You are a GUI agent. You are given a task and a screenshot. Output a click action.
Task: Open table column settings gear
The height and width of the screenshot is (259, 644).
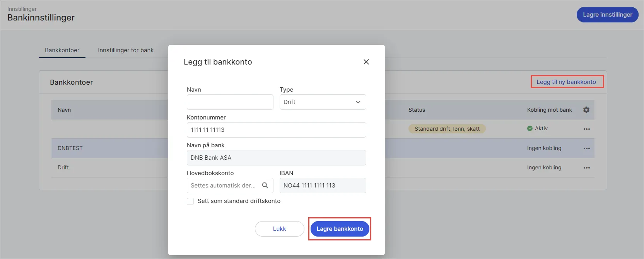[586, 110]
